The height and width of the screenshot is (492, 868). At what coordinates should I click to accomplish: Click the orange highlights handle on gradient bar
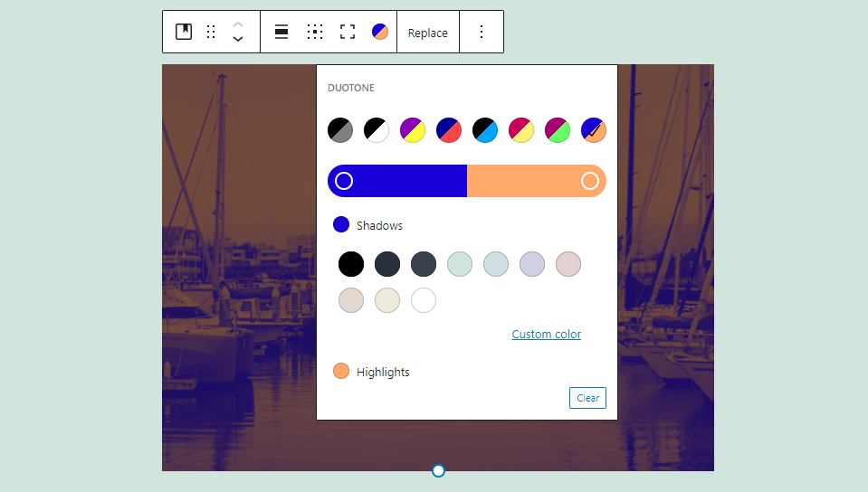click(x=590, y=181)
